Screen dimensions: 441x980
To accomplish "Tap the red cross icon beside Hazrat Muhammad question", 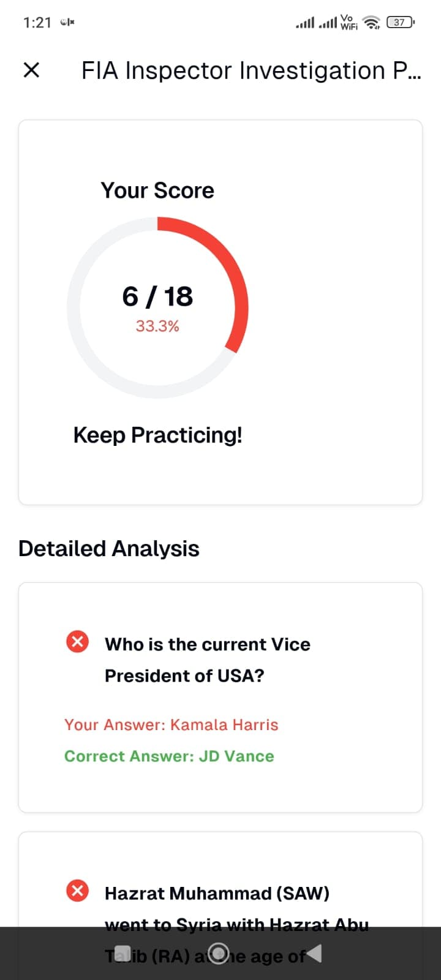I will coord(77,891).
